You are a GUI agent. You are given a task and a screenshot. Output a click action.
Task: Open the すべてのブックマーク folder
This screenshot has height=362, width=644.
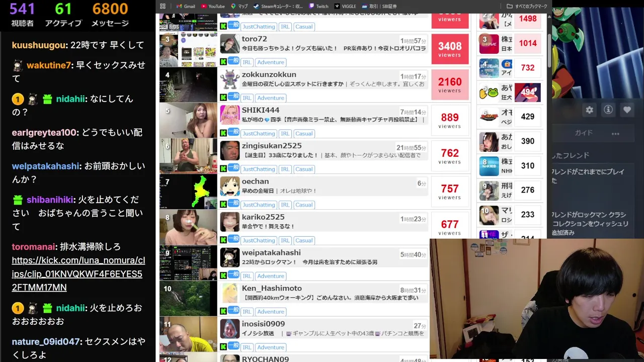(527, 6)
